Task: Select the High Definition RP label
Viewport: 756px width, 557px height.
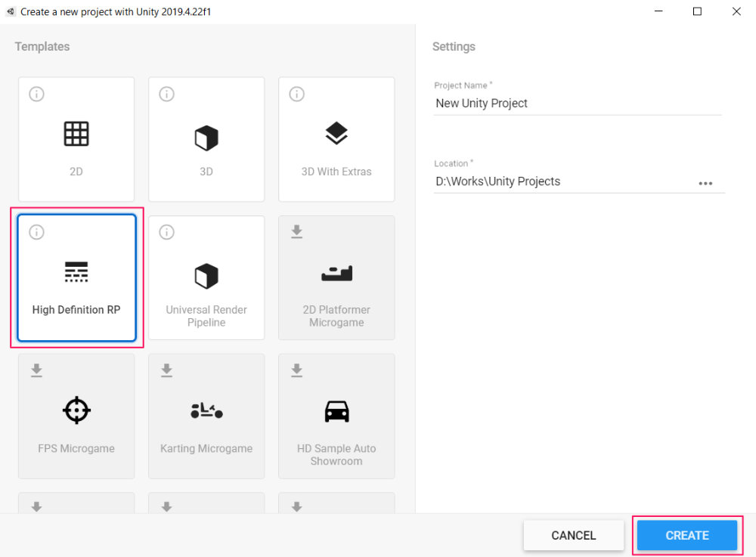Action: pyautogui.click(x=76, y=310)
